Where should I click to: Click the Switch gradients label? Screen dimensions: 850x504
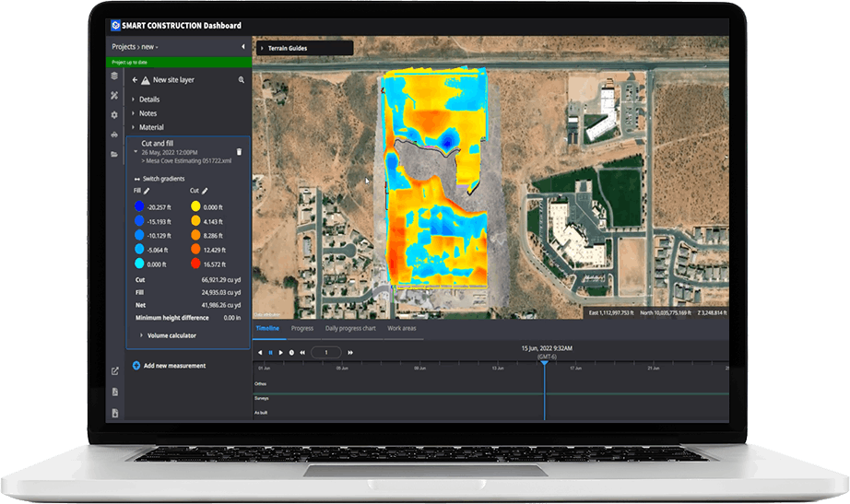[x=164, y=179]
